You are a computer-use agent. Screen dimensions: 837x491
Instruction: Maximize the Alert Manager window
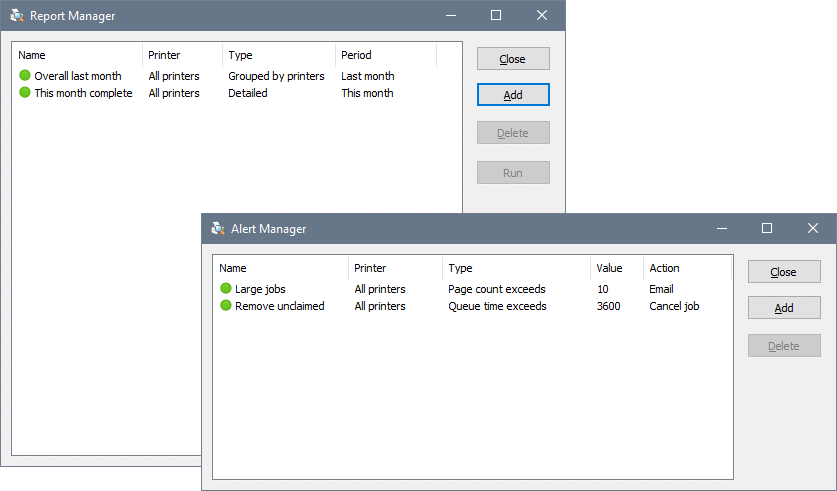point(767,228)
